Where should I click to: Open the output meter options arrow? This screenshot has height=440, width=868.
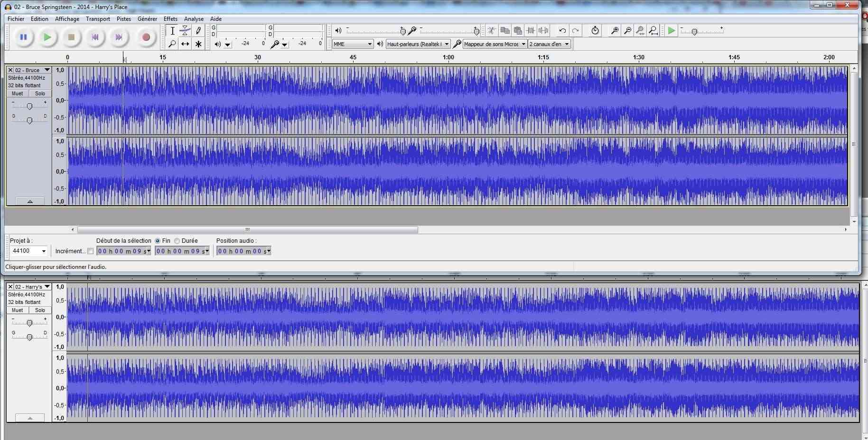(x=228, y=45)
